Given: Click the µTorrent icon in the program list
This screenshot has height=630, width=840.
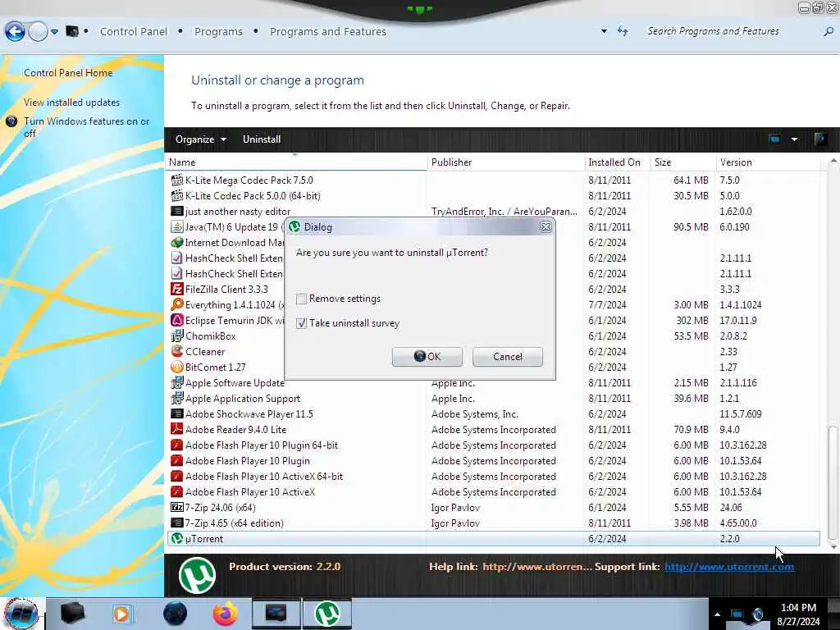Looking at the screenshot, I should [177, 538].
